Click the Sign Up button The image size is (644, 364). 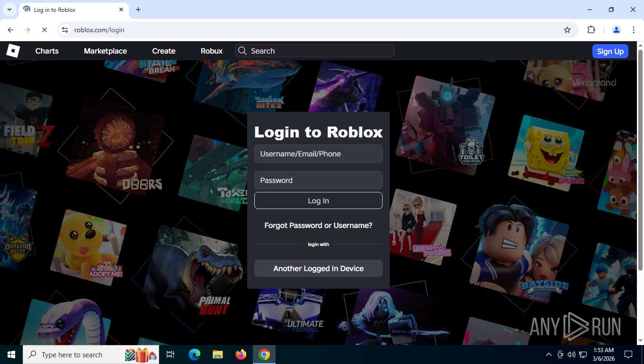tap(610, 51)
